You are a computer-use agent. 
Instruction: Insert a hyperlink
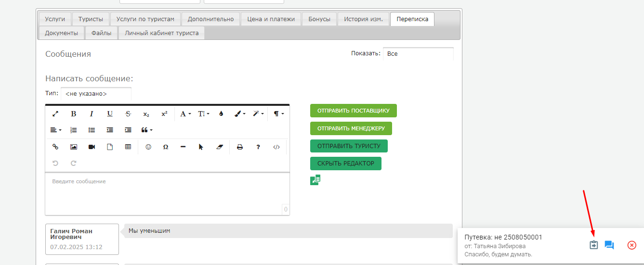pos(55,147)
